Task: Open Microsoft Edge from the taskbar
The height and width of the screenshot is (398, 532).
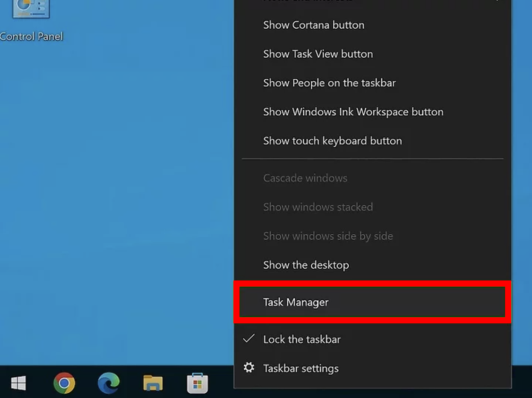Action: (108, 383)
